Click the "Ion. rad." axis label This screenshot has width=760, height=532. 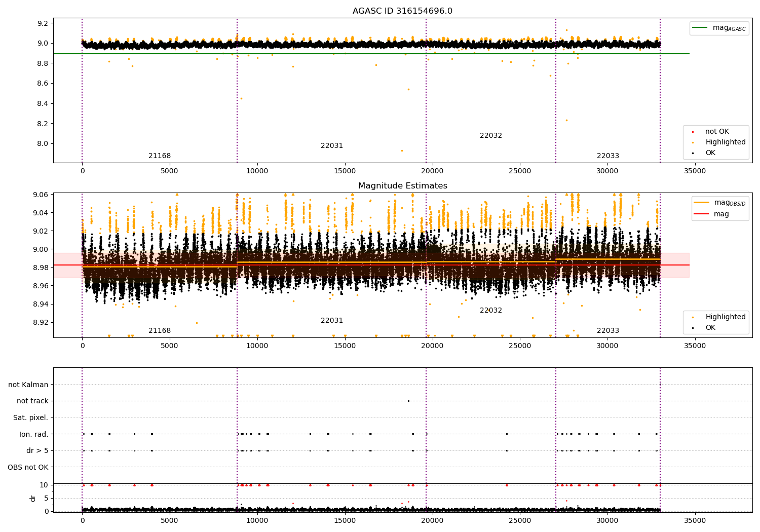[34, 434]
